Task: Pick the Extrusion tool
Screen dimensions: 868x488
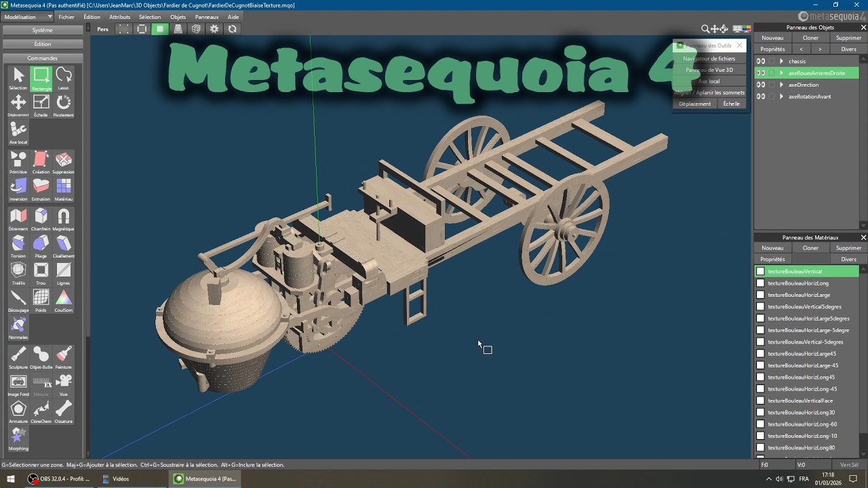Action: [x=41, y=190]
